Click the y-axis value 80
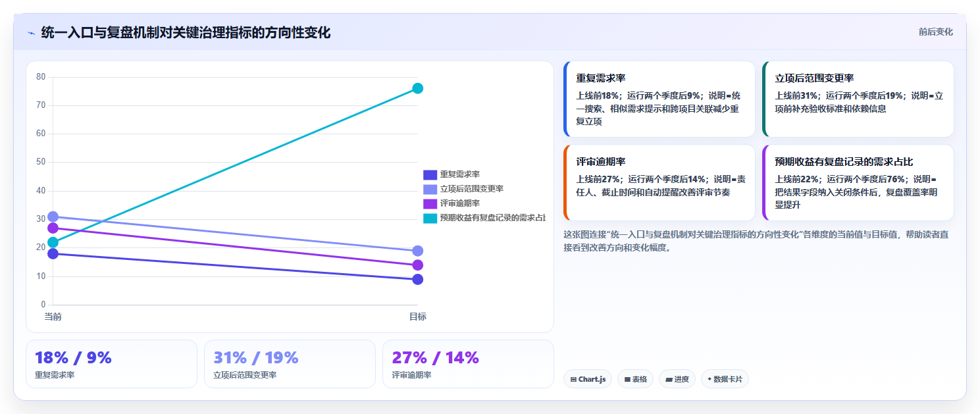Image resolution: width=980 pixels, height=414 pixels. pos(41,77)
